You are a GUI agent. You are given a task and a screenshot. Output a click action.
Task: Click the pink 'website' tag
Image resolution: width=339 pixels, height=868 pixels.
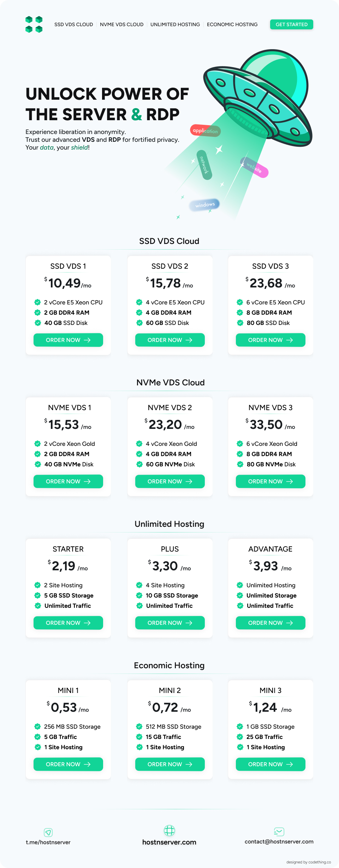click(254, 167)
